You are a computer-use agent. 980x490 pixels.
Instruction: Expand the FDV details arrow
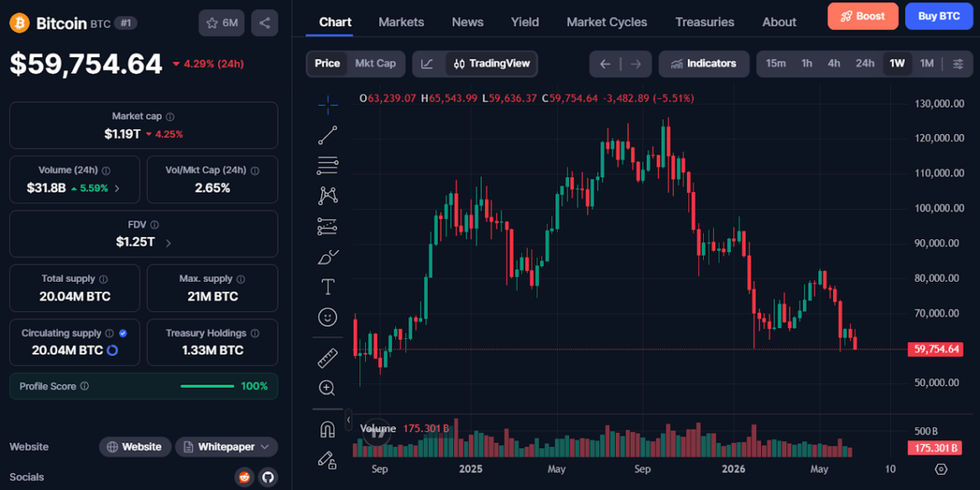coord(168,243)
